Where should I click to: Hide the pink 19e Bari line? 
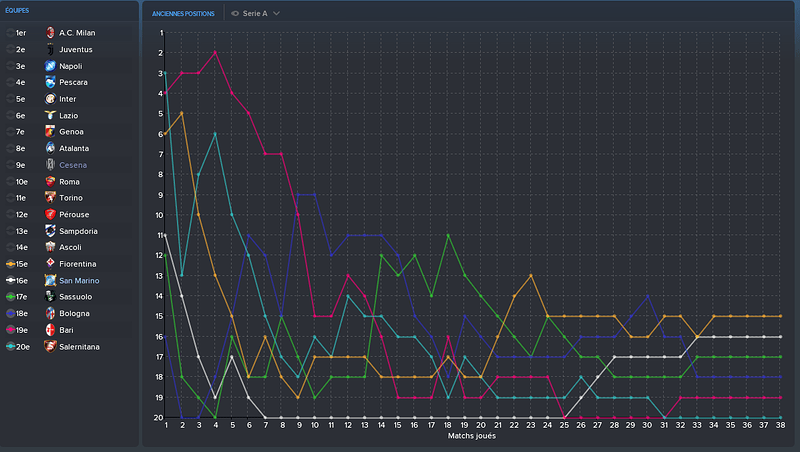click(x=10, y=330)
